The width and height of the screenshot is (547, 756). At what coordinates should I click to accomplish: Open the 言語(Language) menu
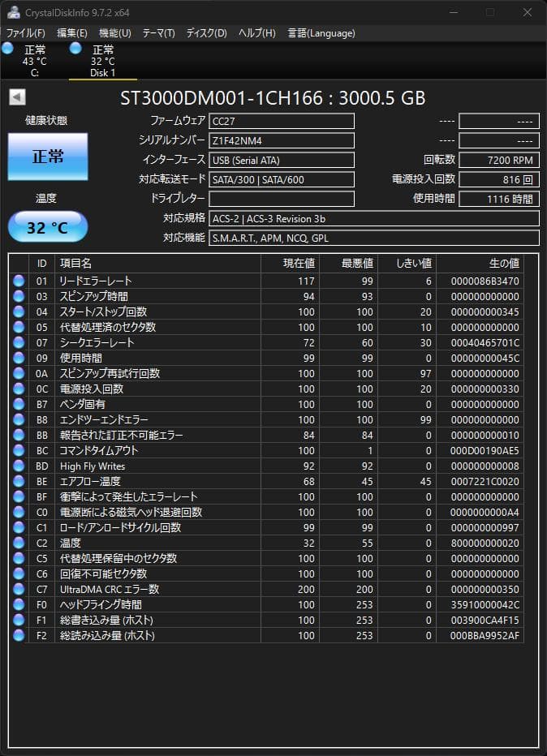[x=321, y=32]
